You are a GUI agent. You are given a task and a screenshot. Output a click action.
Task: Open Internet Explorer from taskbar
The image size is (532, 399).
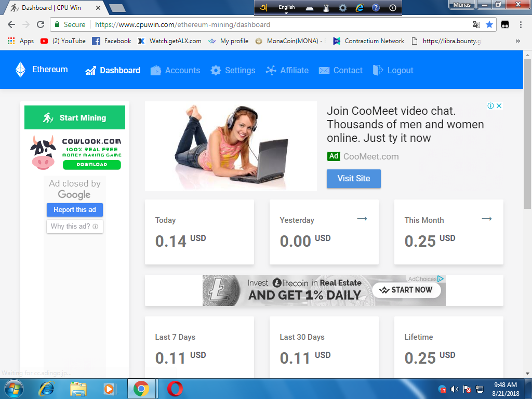[x=47, y=389]
